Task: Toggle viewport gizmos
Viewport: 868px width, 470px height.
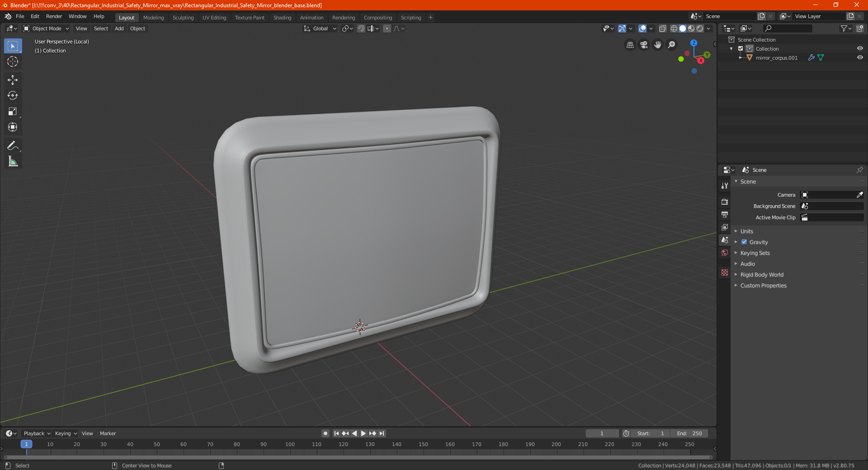Action: pos(622,28)
